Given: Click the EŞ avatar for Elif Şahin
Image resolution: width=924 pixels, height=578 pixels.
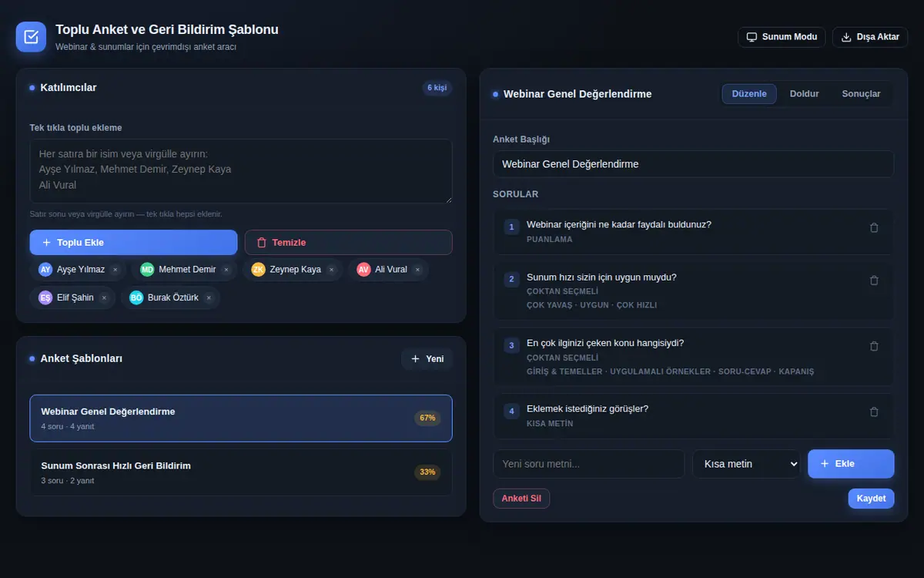Looking at the screenshot, I should [x=45, y=297].
